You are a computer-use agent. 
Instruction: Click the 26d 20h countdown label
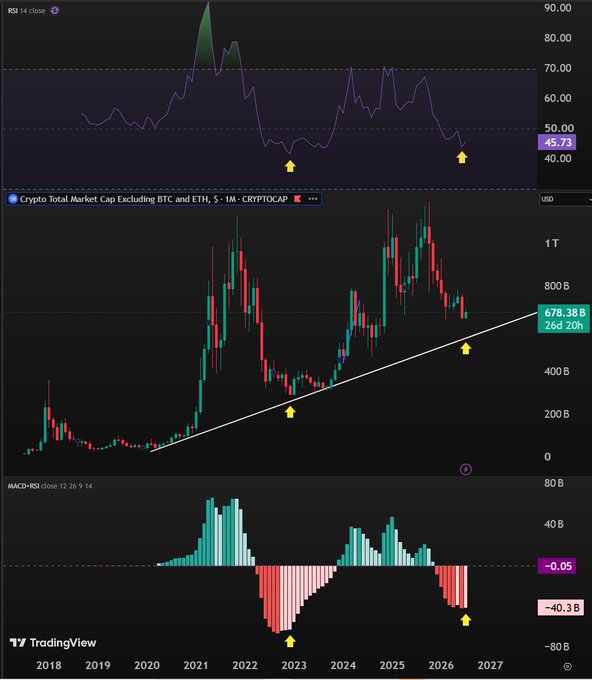coord(564,326)
